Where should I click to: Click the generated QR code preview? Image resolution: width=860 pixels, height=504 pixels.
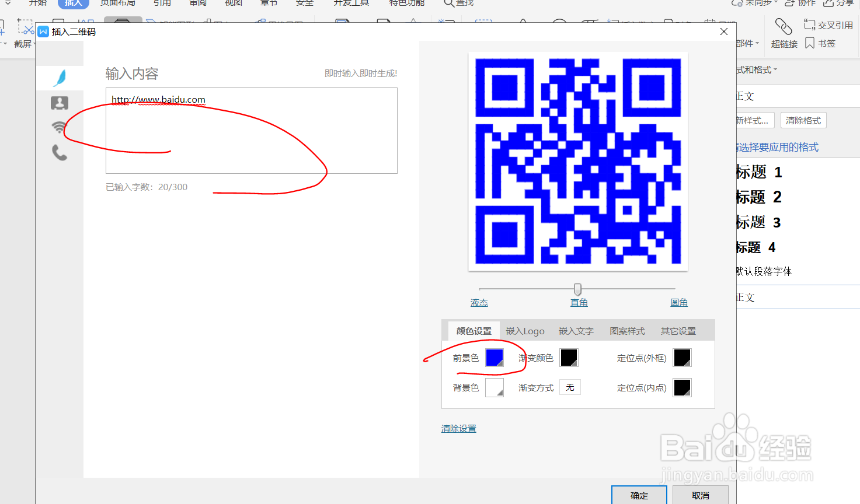[578, 162]
